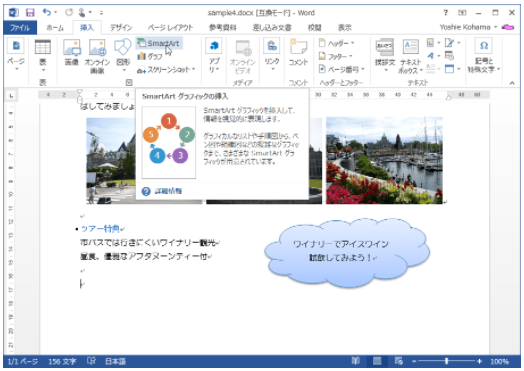
Task: Open the Customize Quick Access Toolbar dropdown
Action: (101, 13)
